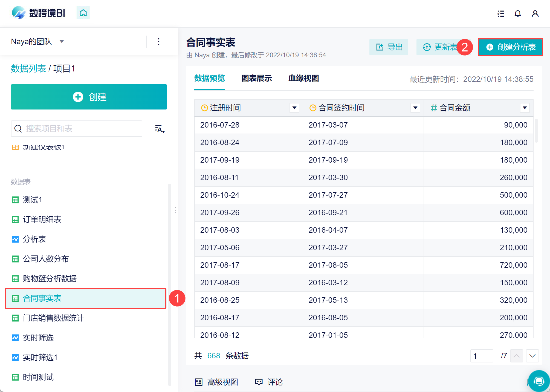550x392 pixels.
Task: Switch to the 图表展示 tab
Action: tap(256, 79)
